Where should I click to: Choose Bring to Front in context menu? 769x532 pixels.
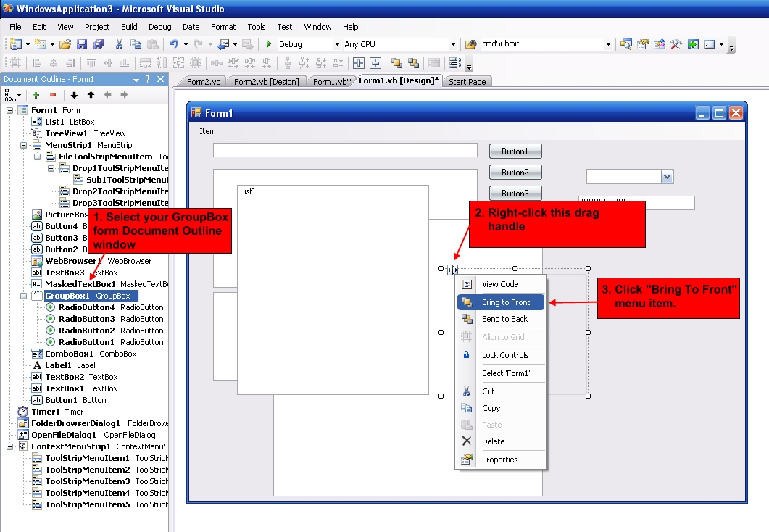point(501,302)
